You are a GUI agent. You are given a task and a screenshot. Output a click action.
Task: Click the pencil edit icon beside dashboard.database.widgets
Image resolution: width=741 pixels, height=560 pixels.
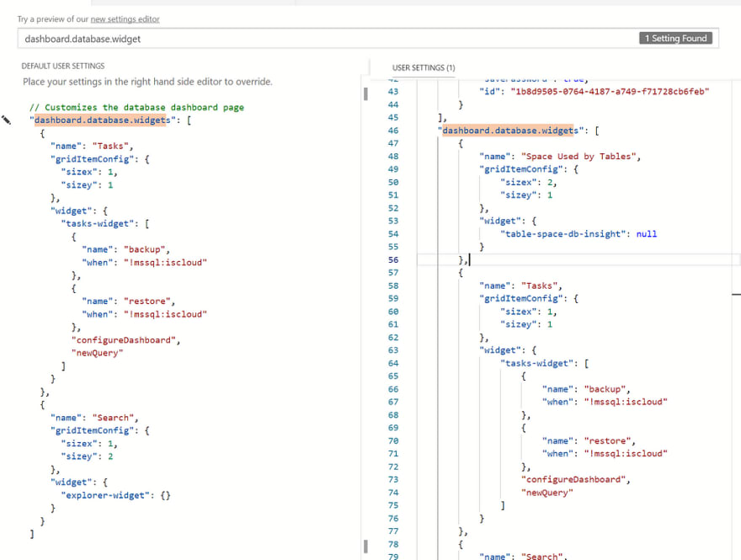click(x=6, y=120)
